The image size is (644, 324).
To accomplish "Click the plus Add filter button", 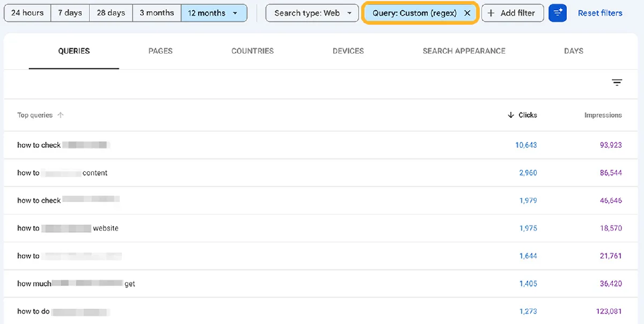I will (513, 13).
